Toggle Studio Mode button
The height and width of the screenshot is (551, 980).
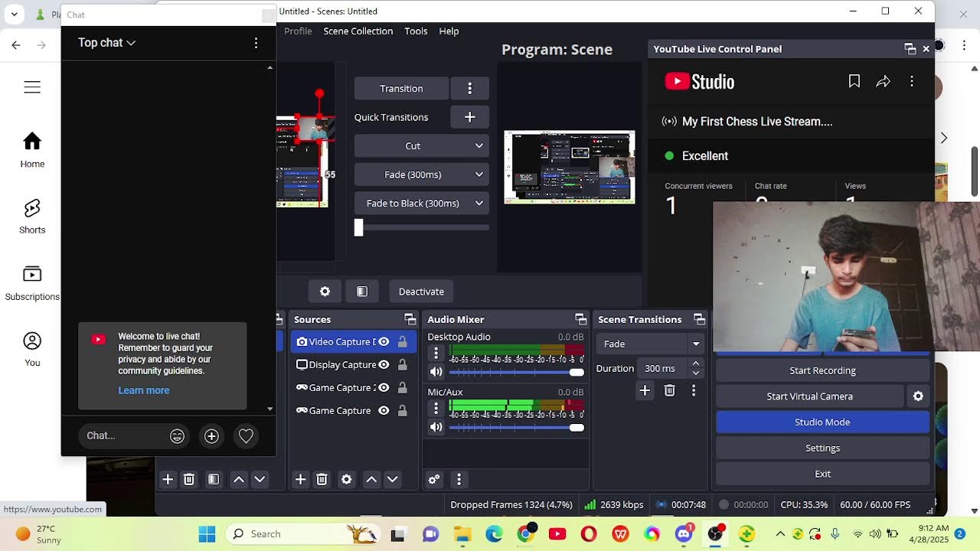click(822, 422)
